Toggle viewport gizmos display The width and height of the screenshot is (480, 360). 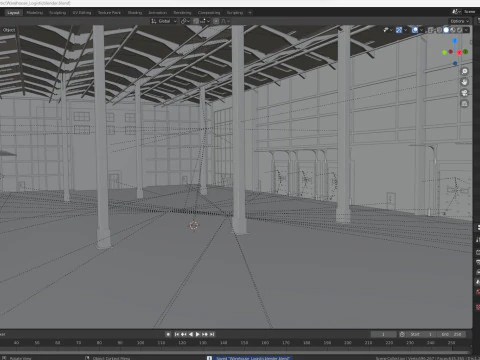pos(399,30)
